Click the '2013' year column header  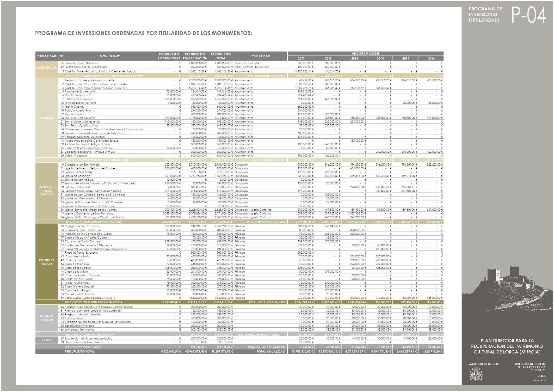354,58
